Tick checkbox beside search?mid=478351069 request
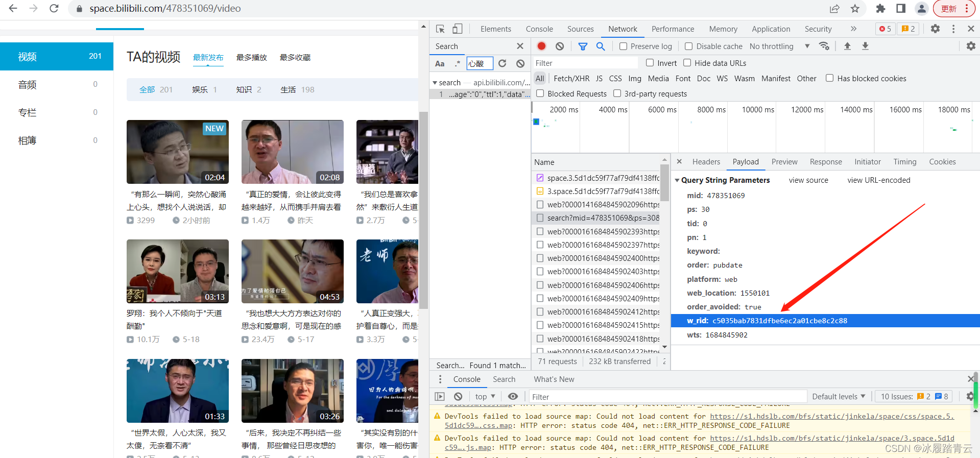The width and height of the screenshot is (980, 458). (540, 218)
